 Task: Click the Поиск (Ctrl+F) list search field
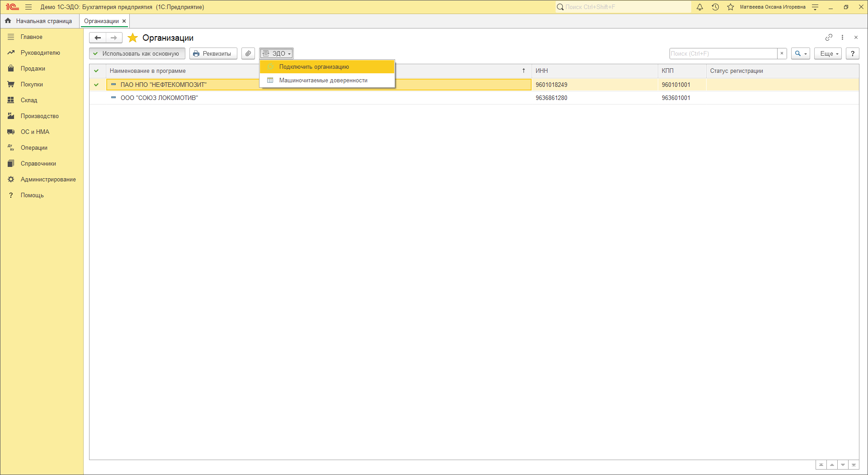(x=723, y=53)
